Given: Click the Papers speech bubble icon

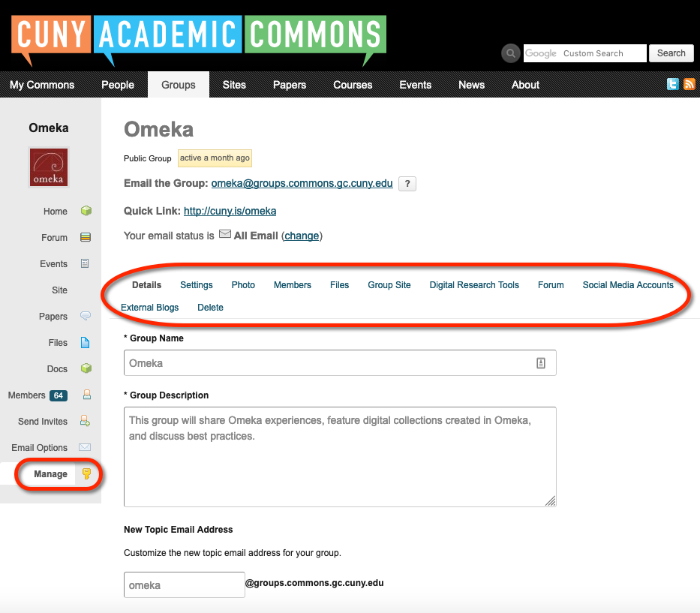Looking at the screenshot, I should [86, 316].
